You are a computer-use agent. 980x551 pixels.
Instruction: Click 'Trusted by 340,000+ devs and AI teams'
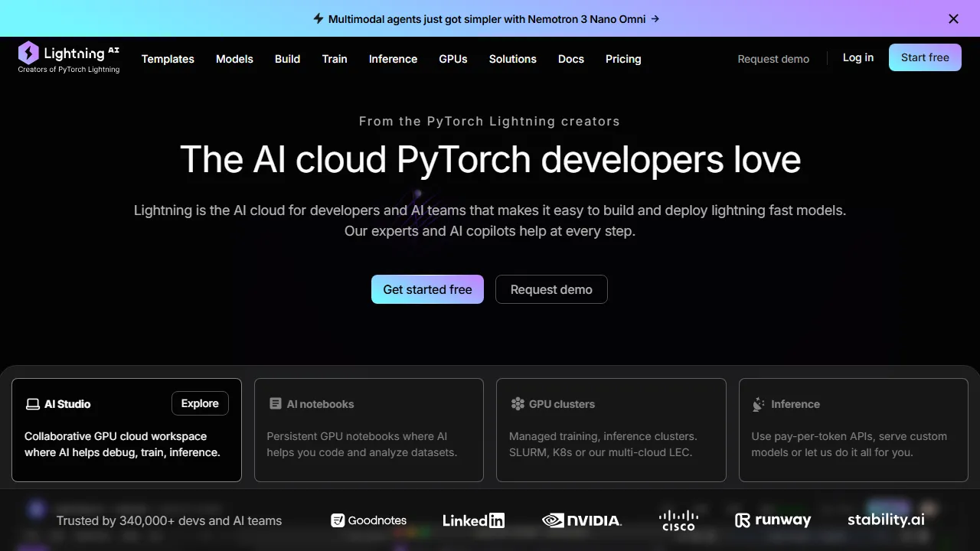coord(169,520)
